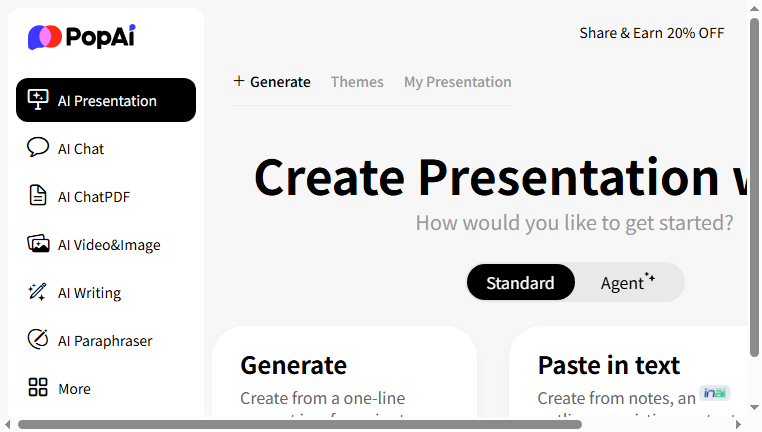This screenshot has width=762, height=432.
Task: Click the PopAi logo
Action: click(82, 37)
